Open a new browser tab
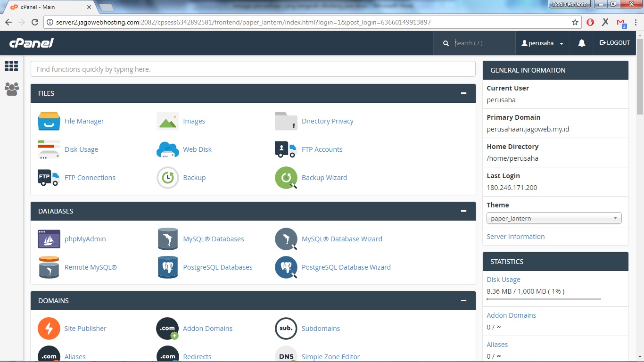This screenshot has height=362, width=644. [107, 7]
